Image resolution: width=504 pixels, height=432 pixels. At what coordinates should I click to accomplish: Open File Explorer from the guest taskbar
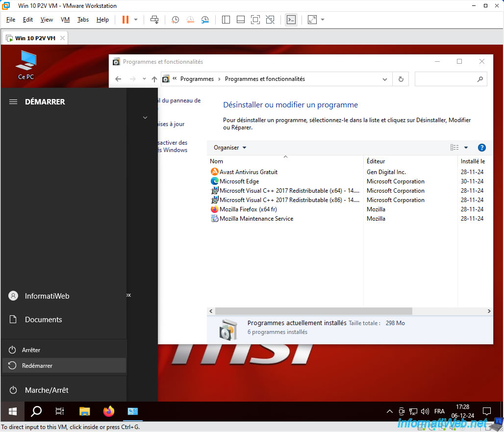point(84,411)
